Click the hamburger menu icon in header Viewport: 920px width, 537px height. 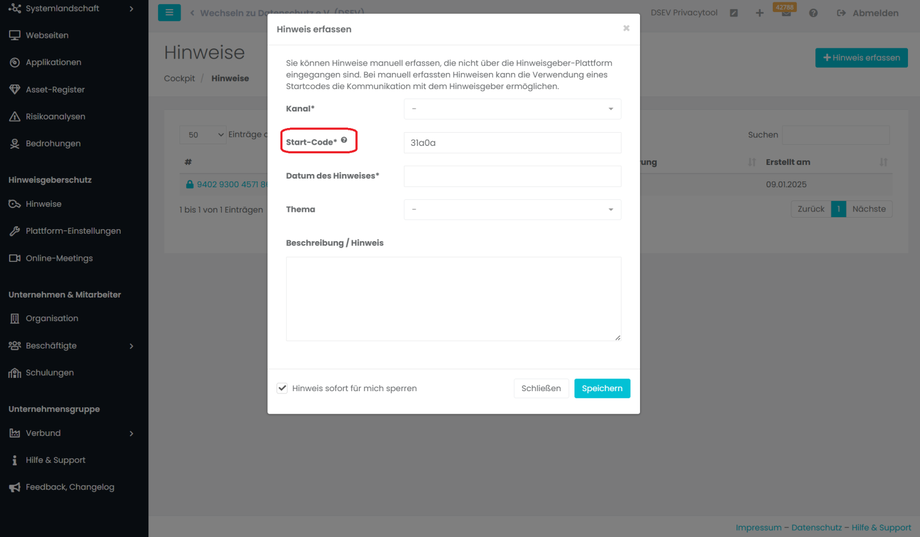click(x=169, y=13)
